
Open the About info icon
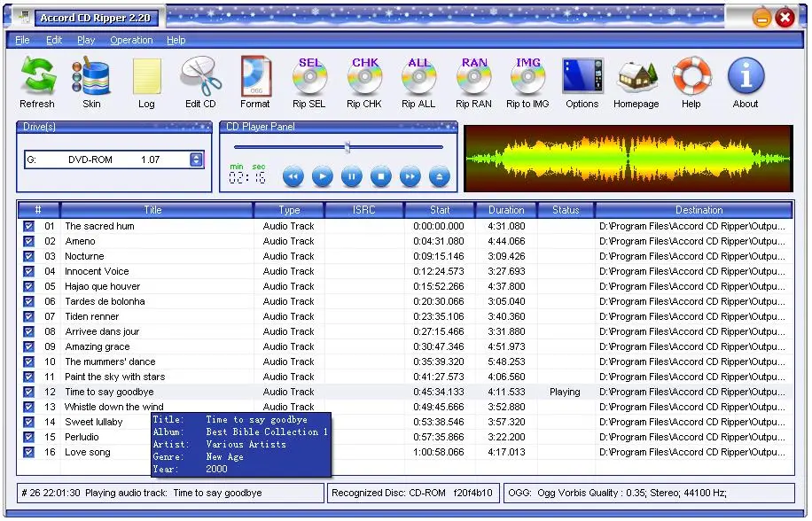pos(746,76)
